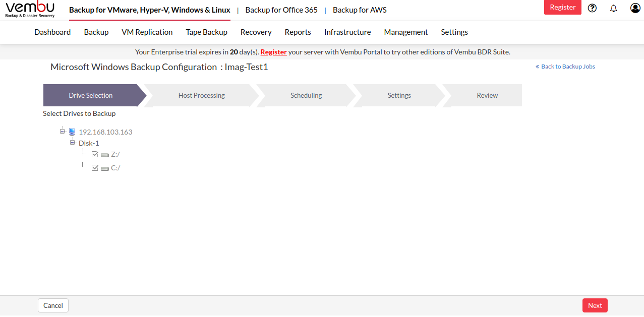Image resolution: width=644 pixels, height=317 pixels.
Task: Click the C:/ drive icon
Action: [105, 168]
